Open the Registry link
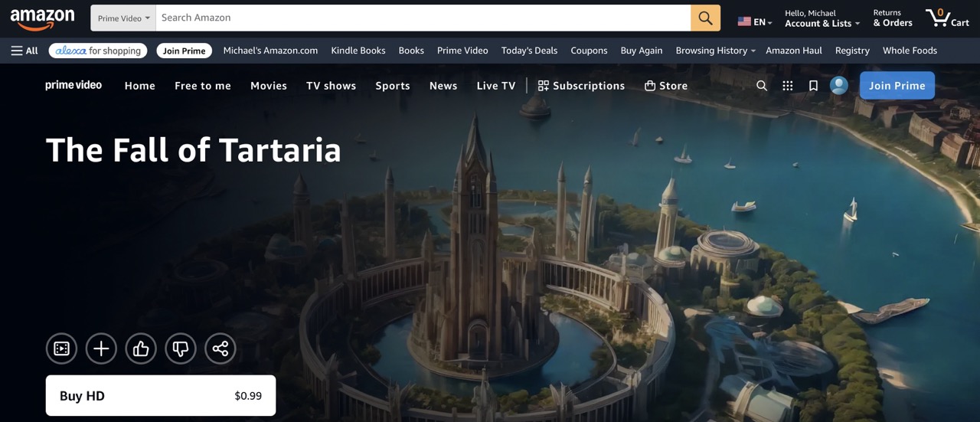 coord(852,51)
